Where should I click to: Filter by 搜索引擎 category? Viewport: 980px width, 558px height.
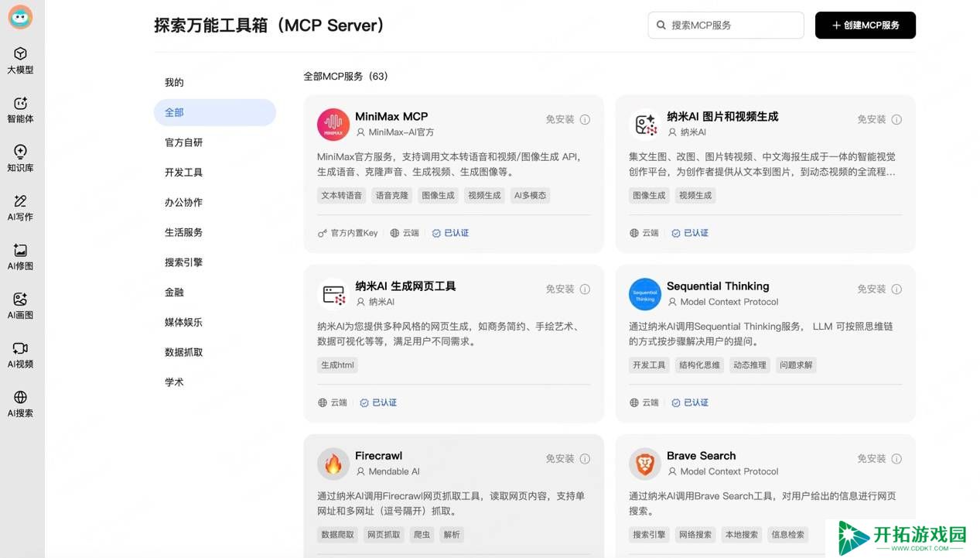215,262
